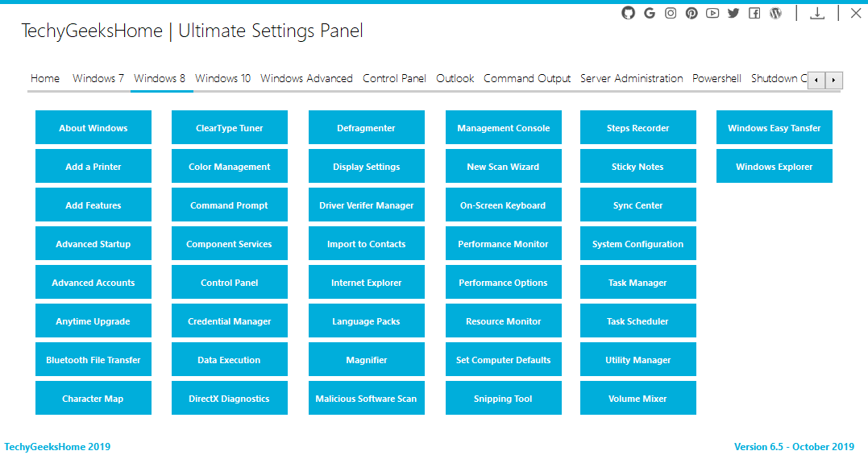The width and height of the screenshot is (868, 455).
Task: Click the Command Prompt button
Action: coord(229,205)
